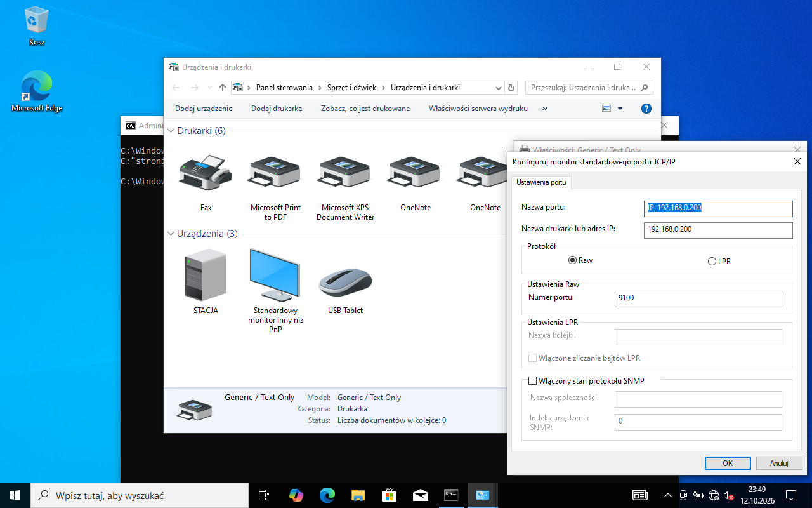Open Microsoft Store from taskbar

[389, 495]
